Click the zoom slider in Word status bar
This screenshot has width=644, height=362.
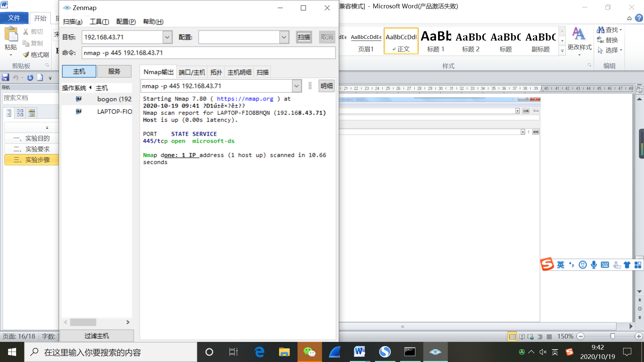click(x=612, y=336)
